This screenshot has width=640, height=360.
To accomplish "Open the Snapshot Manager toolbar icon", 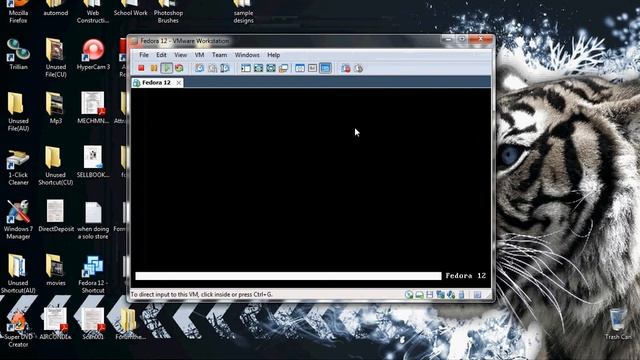I will point(225,68).
